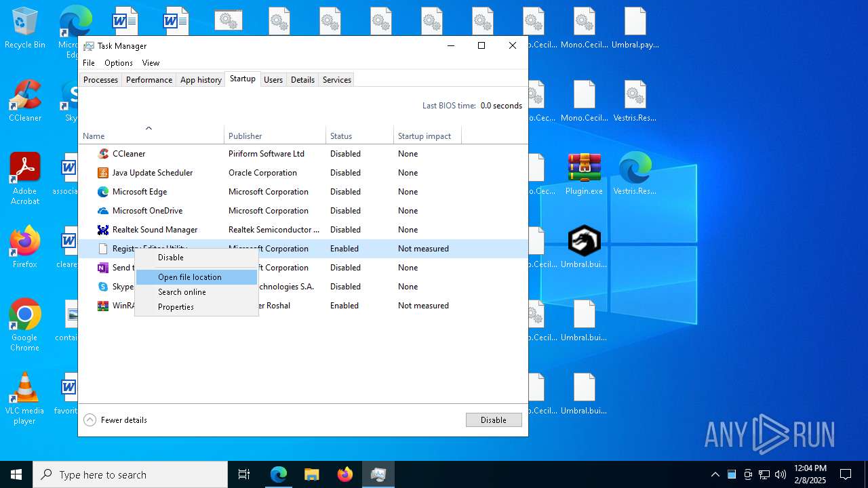Select the WinRAR row's Enabled status

pos(344,306)
